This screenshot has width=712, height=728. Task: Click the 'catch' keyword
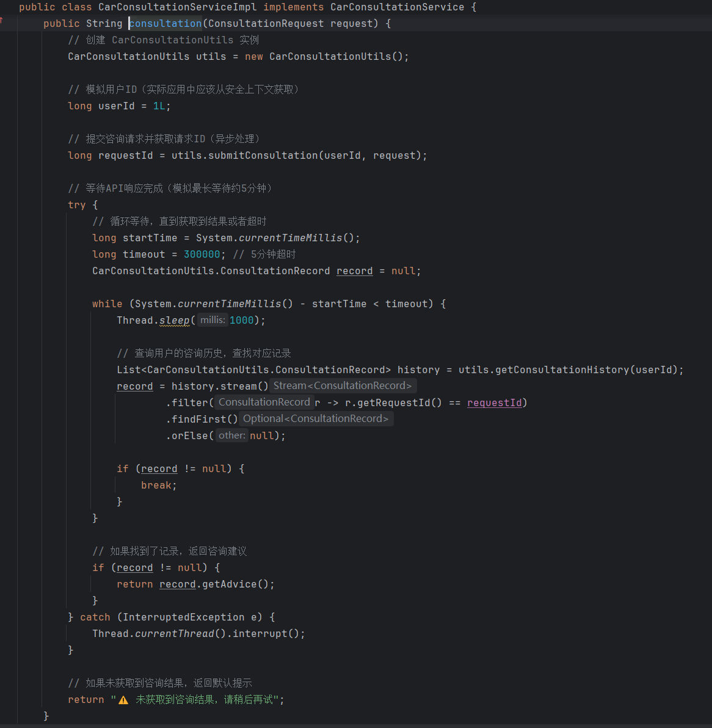(x=95, y=617)
